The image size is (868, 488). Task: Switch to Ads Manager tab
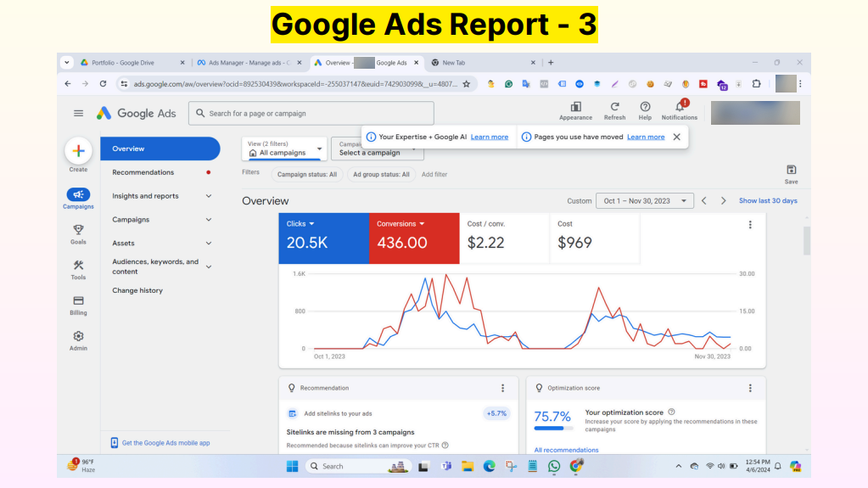coord(249,63)
